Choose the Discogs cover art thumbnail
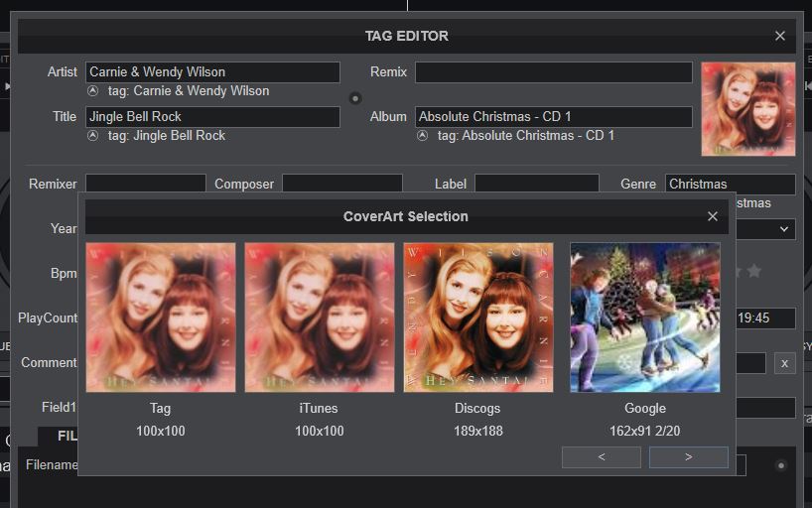 [x=478, y=317]
